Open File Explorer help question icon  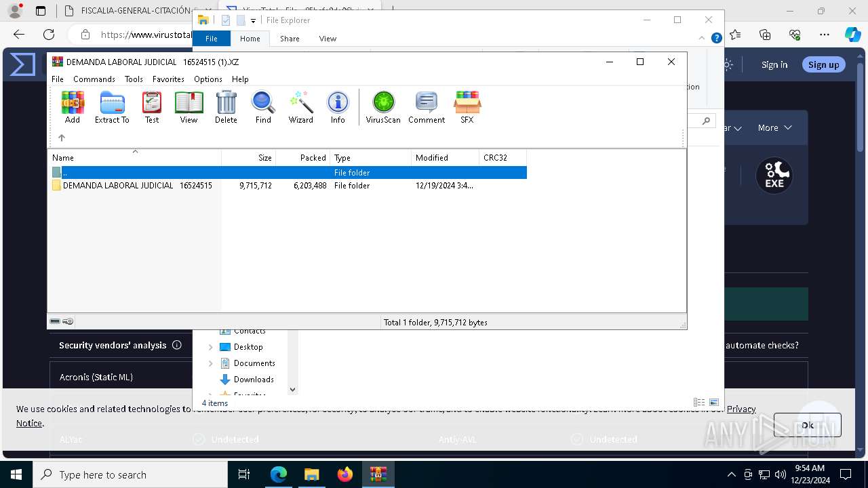click(717, 39)
